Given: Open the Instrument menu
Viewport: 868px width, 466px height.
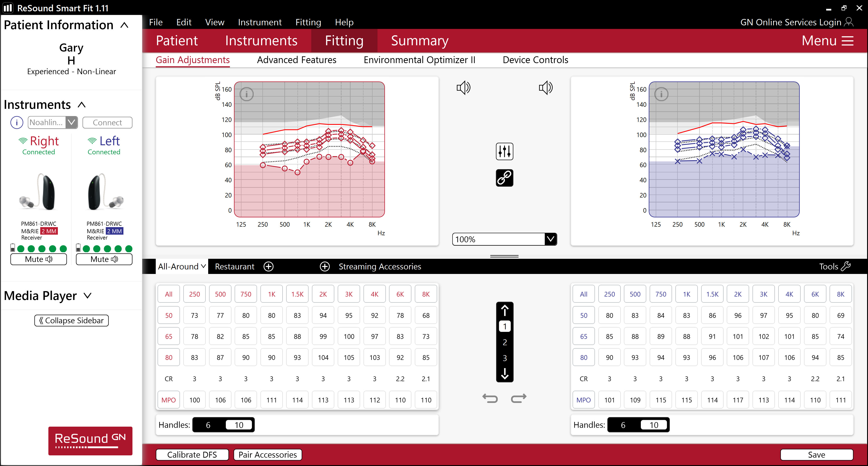Looking at the screenshot, I should [259, 22].
